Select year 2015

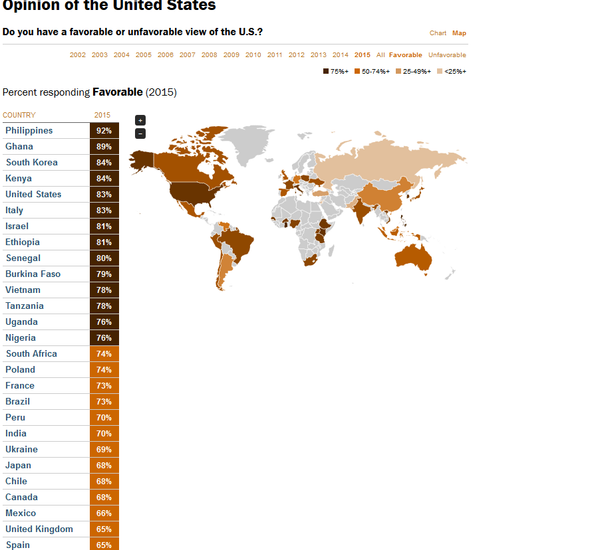pyautogui.click(x=362, y=55)
